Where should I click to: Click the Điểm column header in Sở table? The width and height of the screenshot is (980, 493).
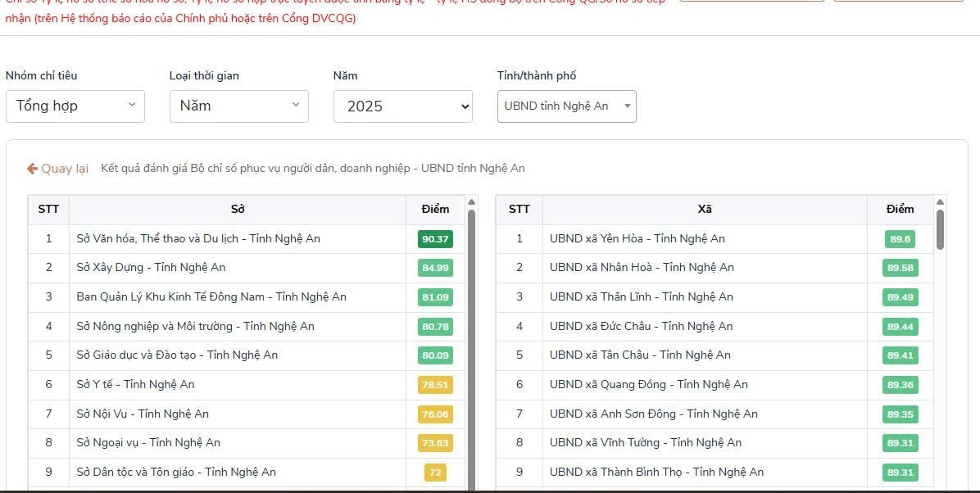[435, 210]
